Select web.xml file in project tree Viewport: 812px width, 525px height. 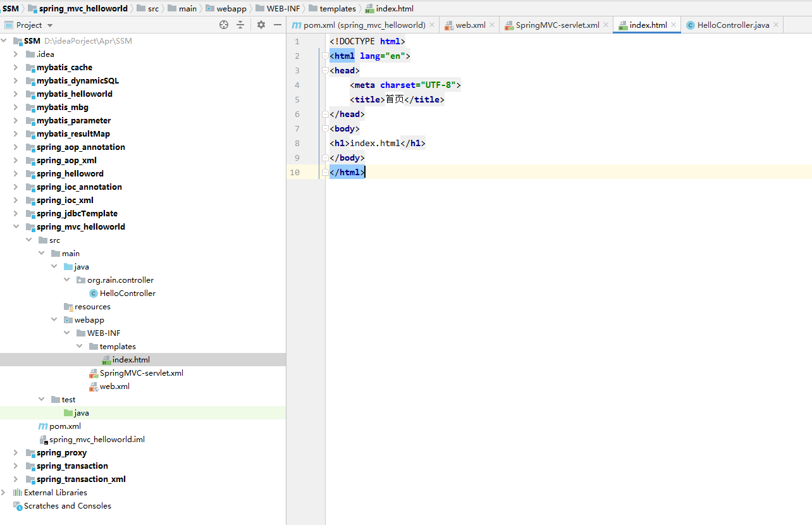[x=114, y=386]
